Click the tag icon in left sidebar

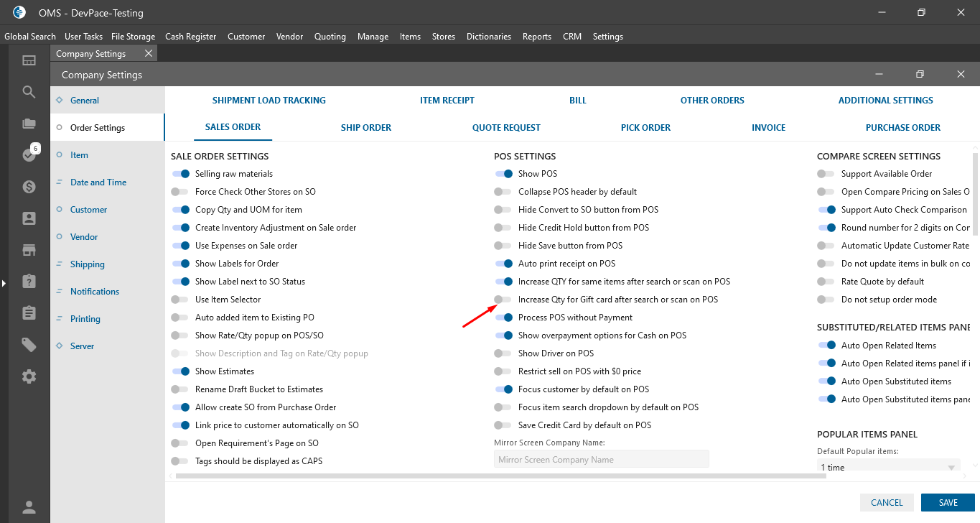click(x=29, y=345)
